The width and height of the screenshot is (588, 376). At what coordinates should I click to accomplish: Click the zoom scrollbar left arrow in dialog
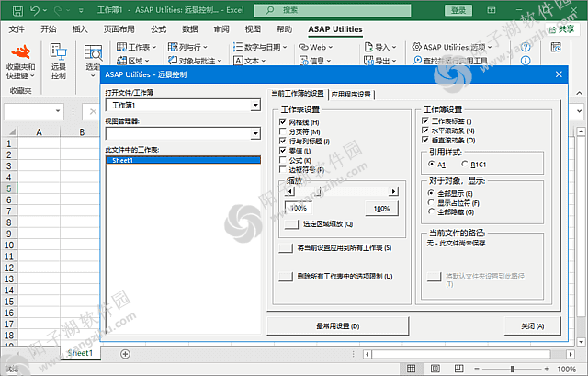point(290,191)
